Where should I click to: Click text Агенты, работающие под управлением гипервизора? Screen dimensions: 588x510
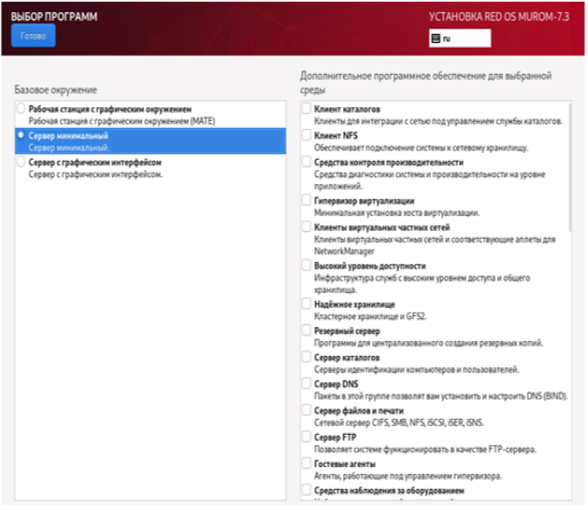pyautogui.click(x=408, y=476)
